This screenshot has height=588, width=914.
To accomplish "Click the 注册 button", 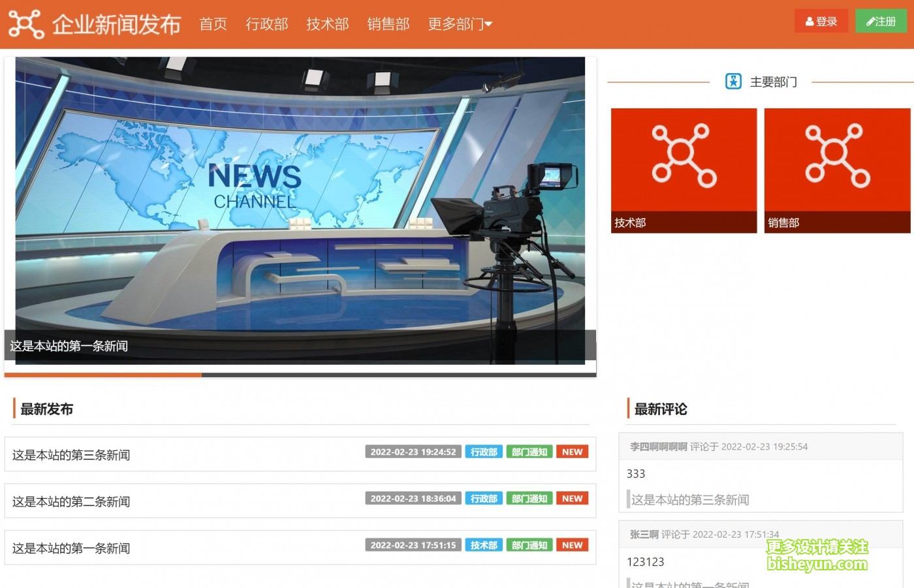I will (x=881, y=21).
